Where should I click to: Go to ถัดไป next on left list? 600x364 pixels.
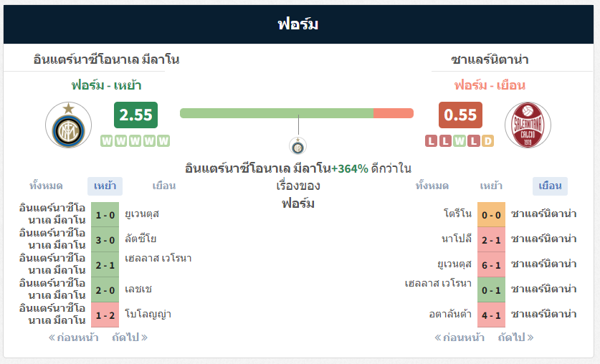(x=129, y=337)
